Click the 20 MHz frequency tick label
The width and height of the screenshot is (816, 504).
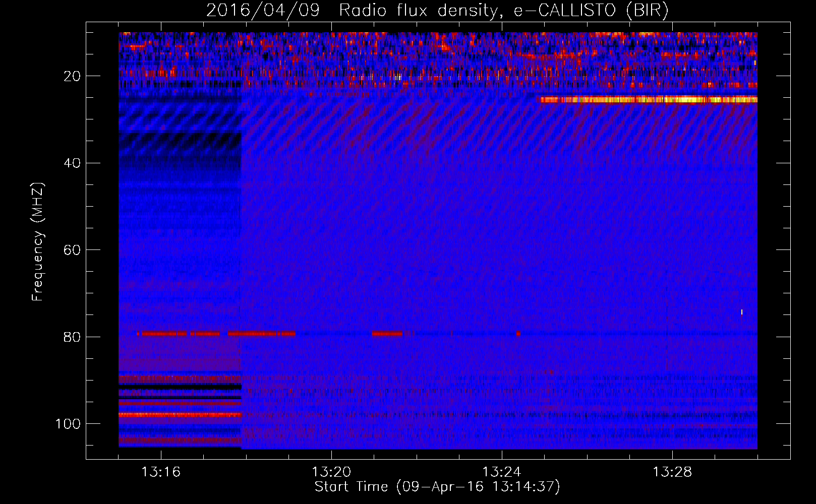(73, 77)
